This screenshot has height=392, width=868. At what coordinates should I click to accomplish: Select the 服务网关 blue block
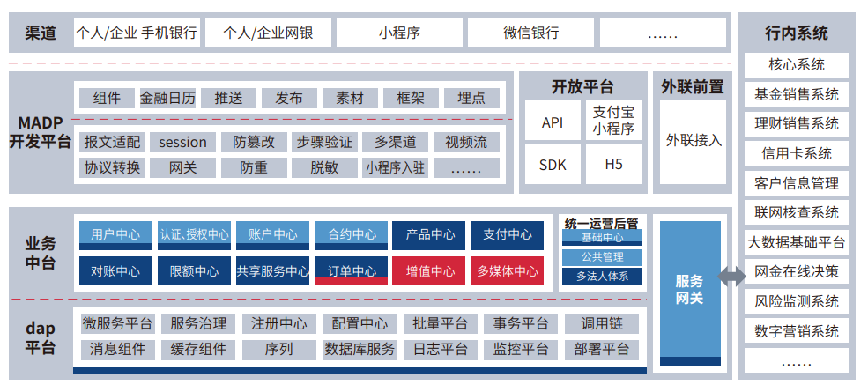tap(690, 291)
